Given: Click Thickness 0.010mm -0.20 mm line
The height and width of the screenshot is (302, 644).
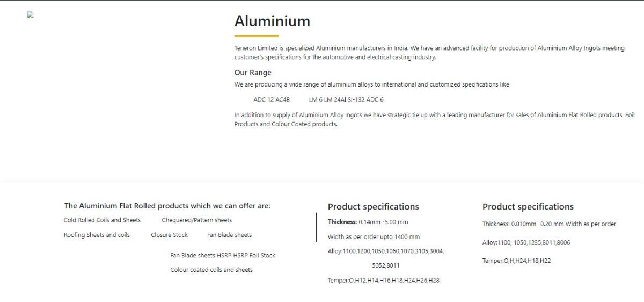Looking at the screenshot, I should pyautogui.click(x=549, y=224).
